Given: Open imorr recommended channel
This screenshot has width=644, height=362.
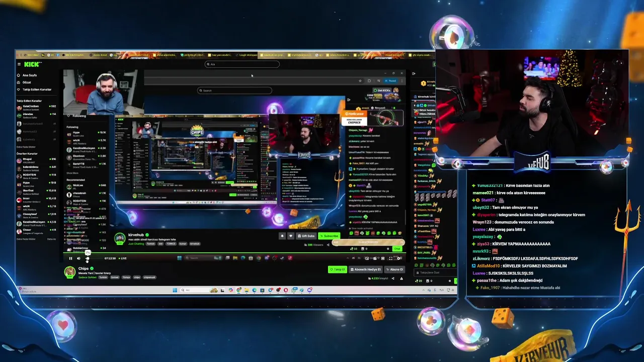Looking at the screenshot, I should 36,199.
